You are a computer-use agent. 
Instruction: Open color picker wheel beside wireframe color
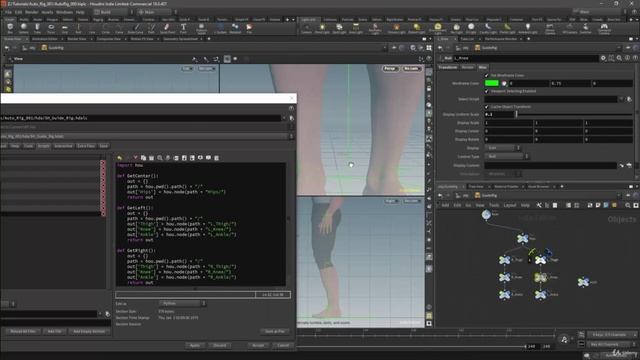[504, 83]
